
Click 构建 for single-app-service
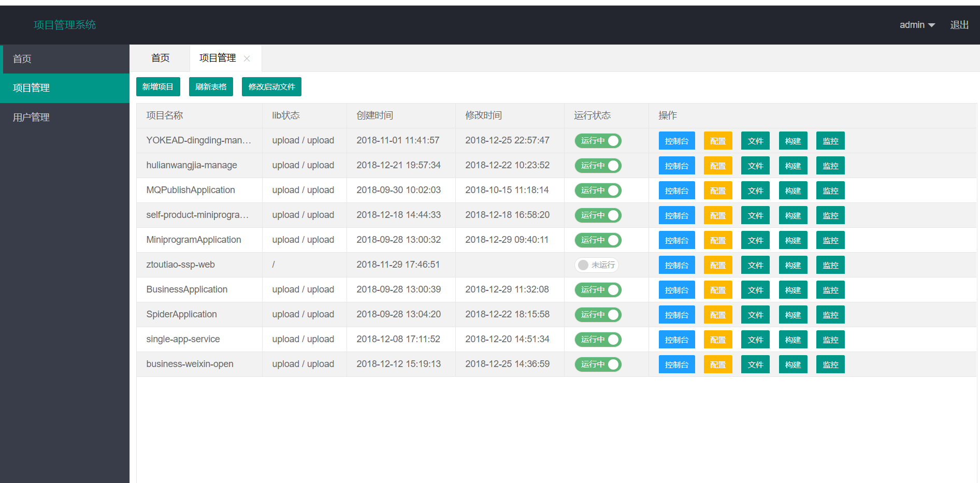tap(793, 340)
